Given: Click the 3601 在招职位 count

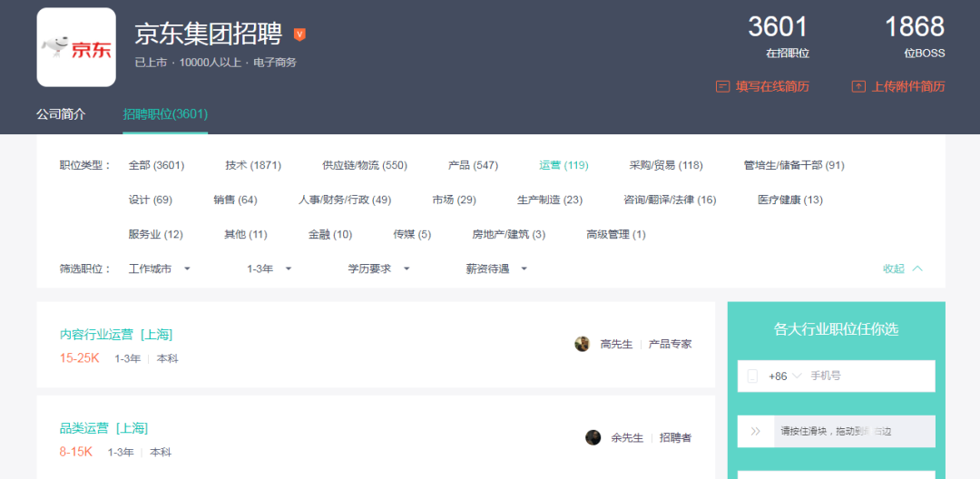Looking at the screenshot, I should (x=779, y=35).
